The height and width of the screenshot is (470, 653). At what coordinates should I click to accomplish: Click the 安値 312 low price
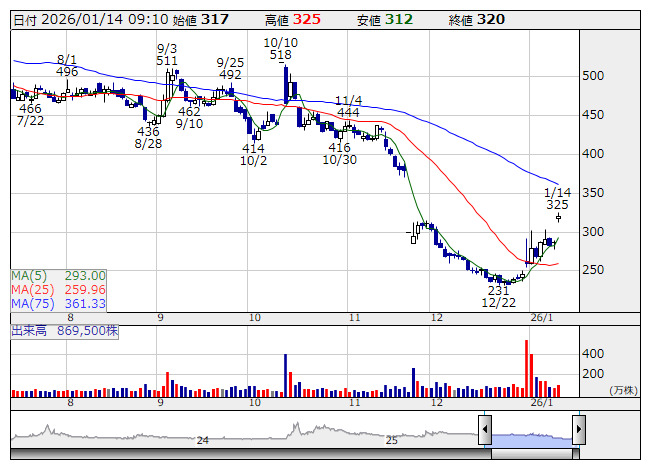385,20
